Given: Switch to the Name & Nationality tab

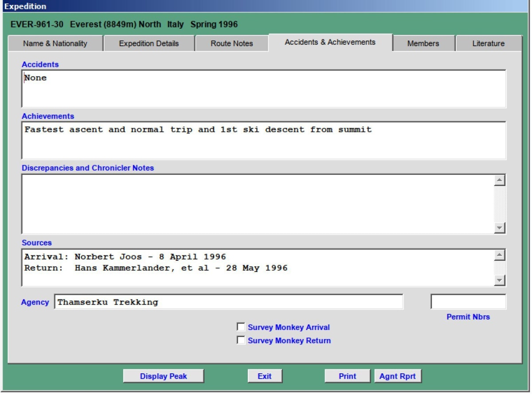Looking at the screenshot, I should 55,43.
